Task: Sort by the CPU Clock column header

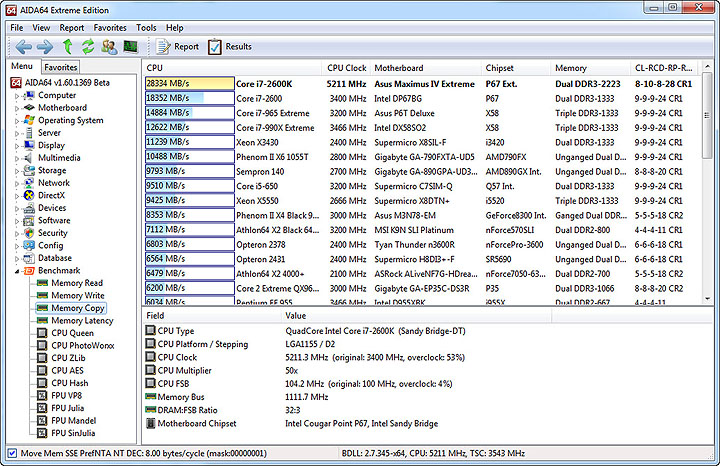Action: (x=346, y=68)
